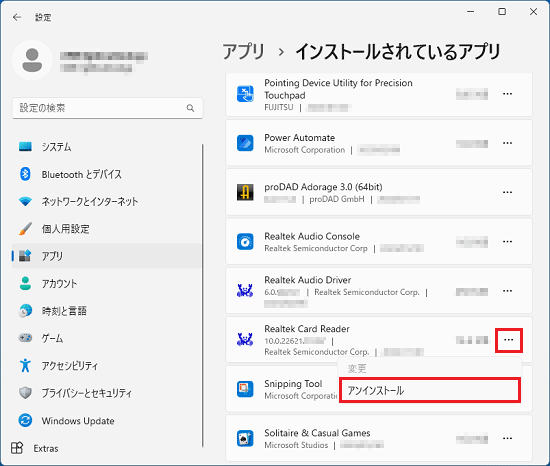This screenshot has height=466, width=550.
Task: Click the プライバシーとセキュリティ shield icon
Action: pos(25,393)
